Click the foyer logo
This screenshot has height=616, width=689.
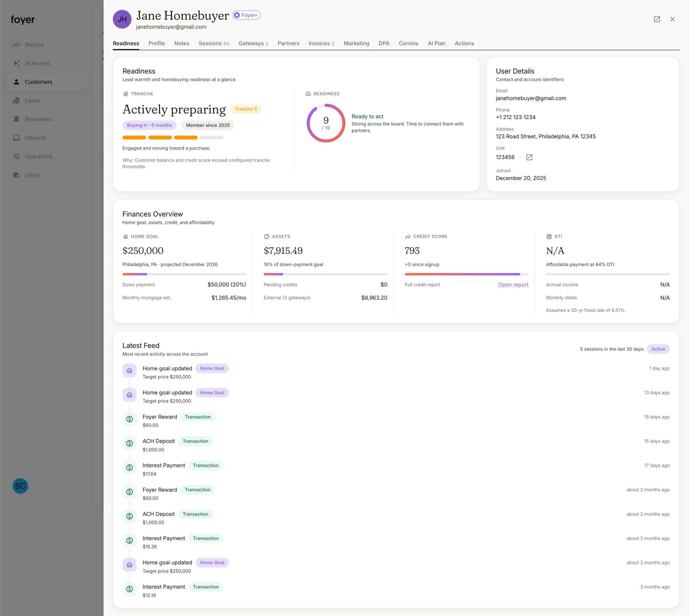coord(23,20)
